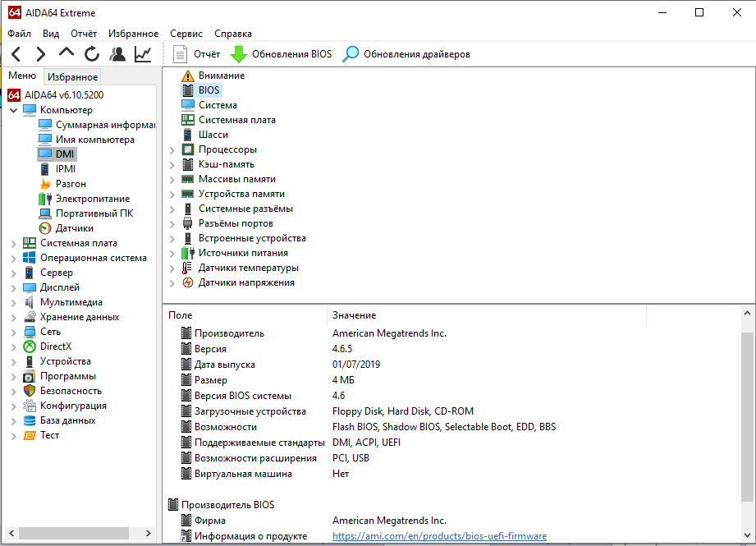Viewport: 756px width, 546px height.
Task: Open the Избранное menu in the menu bar
Action: tap(134, 34)
